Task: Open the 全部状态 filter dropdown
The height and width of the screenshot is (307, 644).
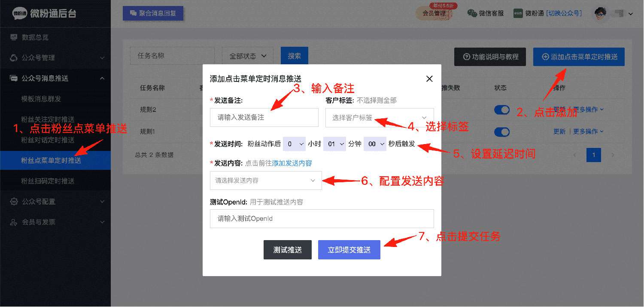Action: click(x=248, y=56)
